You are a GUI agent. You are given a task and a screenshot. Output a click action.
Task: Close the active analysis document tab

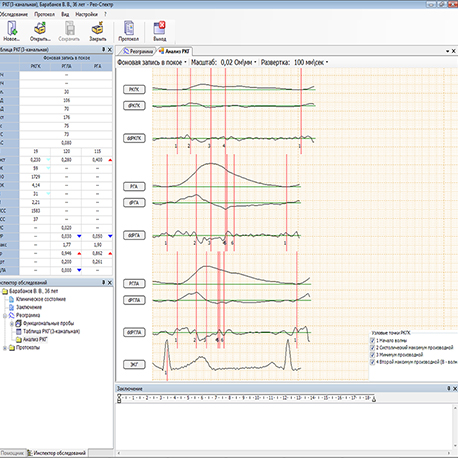[x=453, y=51]
